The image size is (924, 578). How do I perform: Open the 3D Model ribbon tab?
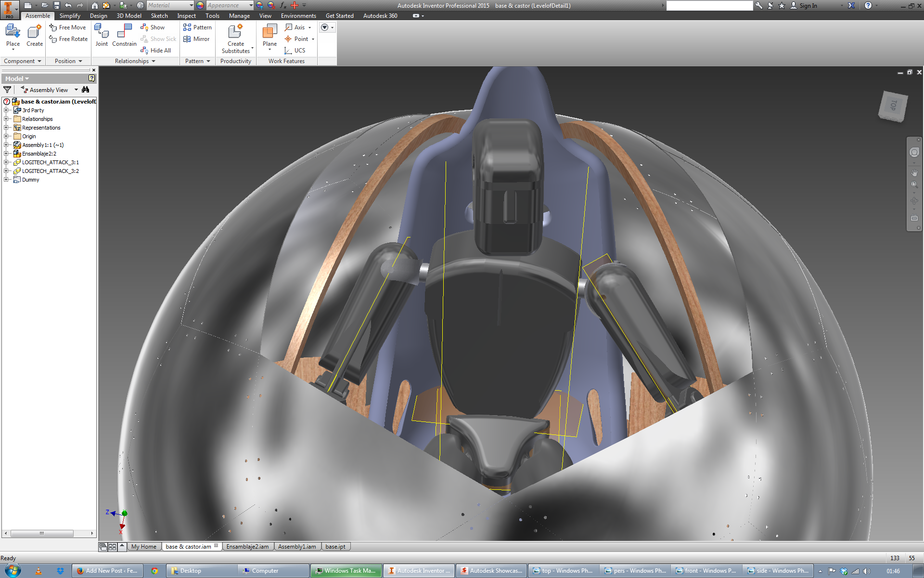[129, 16]
